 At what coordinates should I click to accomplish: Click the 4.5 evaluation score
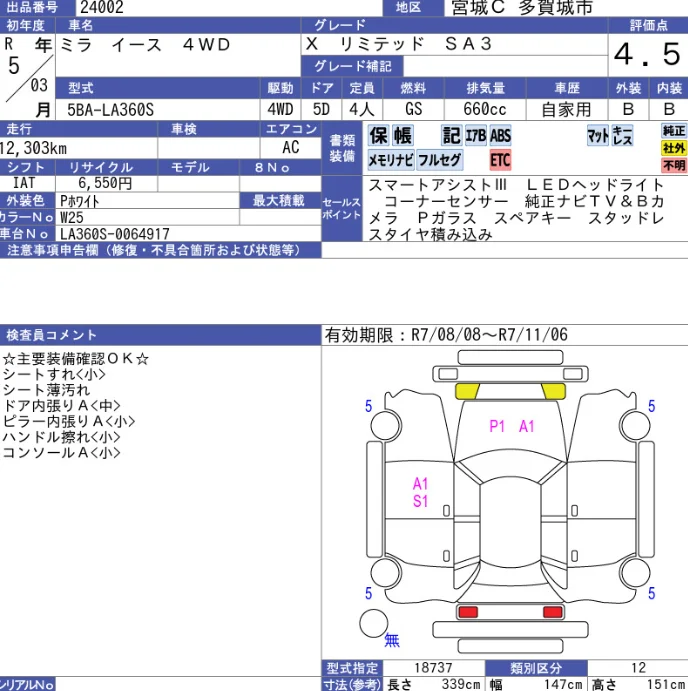(x=647, y=55)
